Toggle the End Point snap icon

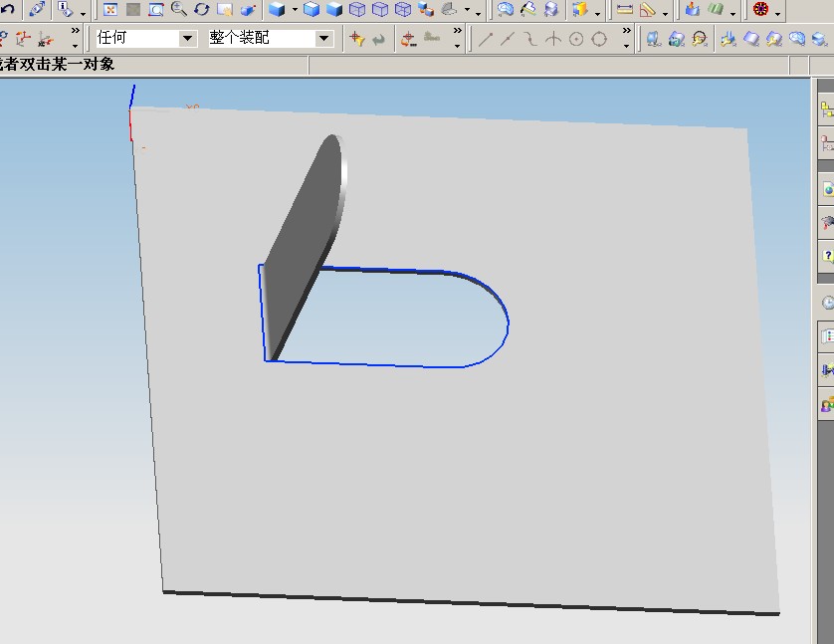(x=485, y=38)
